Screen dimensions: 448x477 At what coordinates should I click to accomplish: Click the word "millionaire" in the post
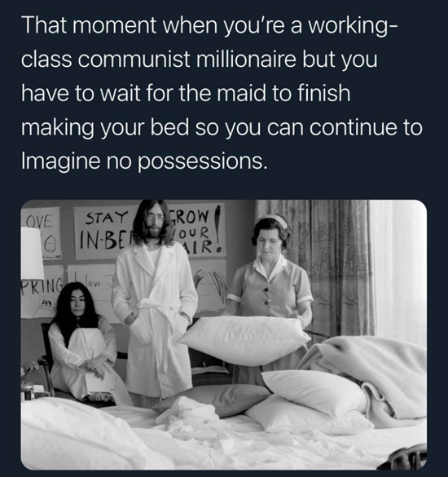[x=245, y=59]
